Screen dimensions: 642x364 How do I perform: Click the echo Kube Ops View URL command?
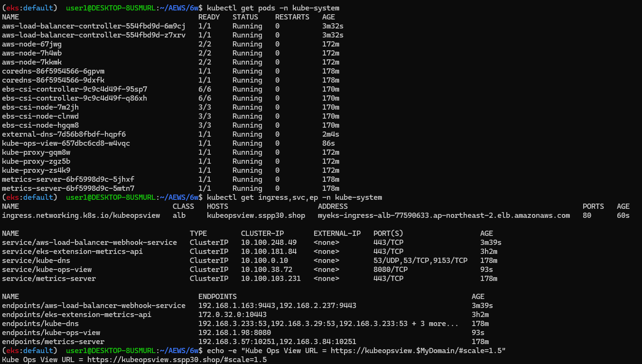pyautogui.click(x=356, y=351)
